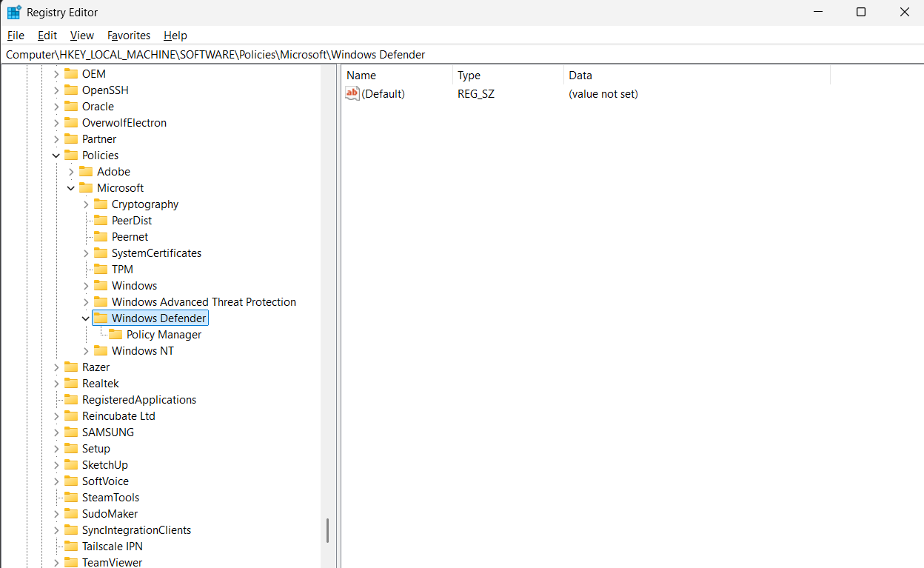Click the Adobe folder icon
The image size is (924, 568).
click(x=86, y=172)
